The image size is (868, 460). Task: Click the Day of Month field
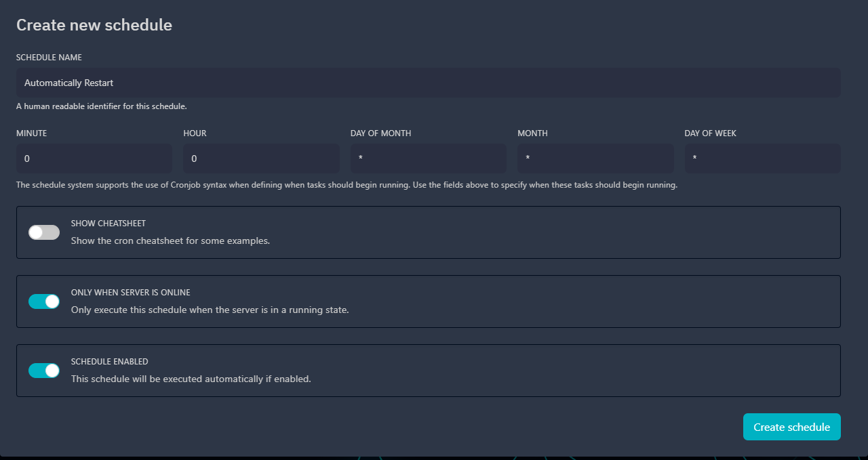point(428,159)
